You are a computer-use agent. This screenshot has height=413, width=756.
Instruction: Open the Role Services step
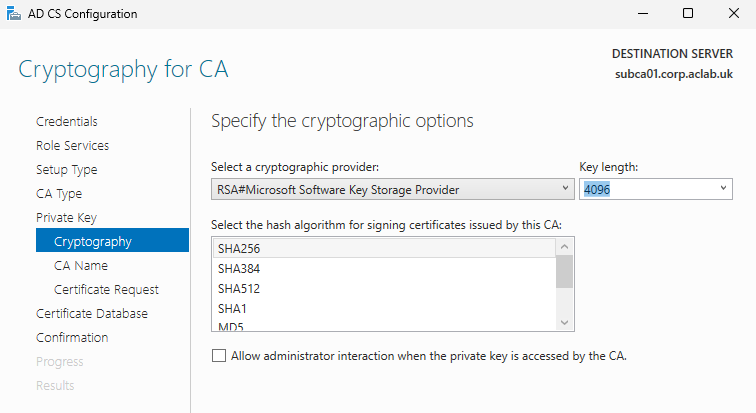coord(72,146)
